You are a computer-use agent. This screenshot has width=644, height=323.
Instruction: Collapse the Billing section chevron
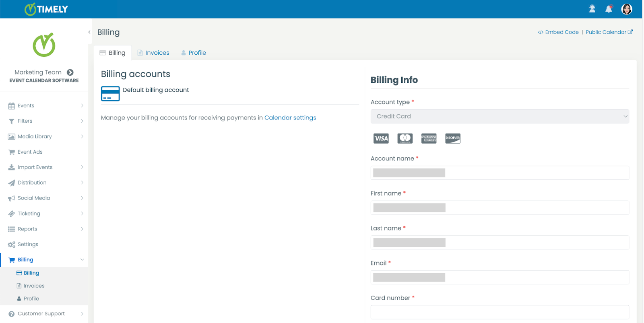point(82,260)
